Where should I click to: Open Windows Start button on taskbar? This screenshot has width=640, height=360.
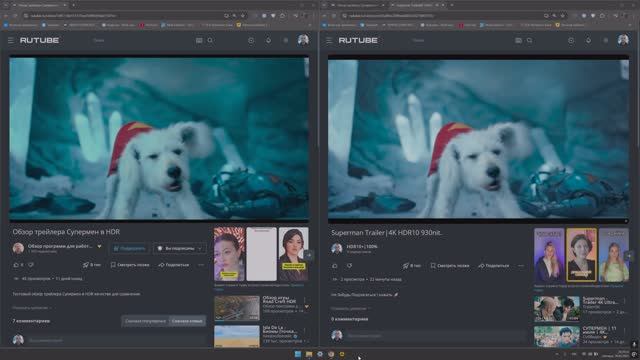coord(298,354)
